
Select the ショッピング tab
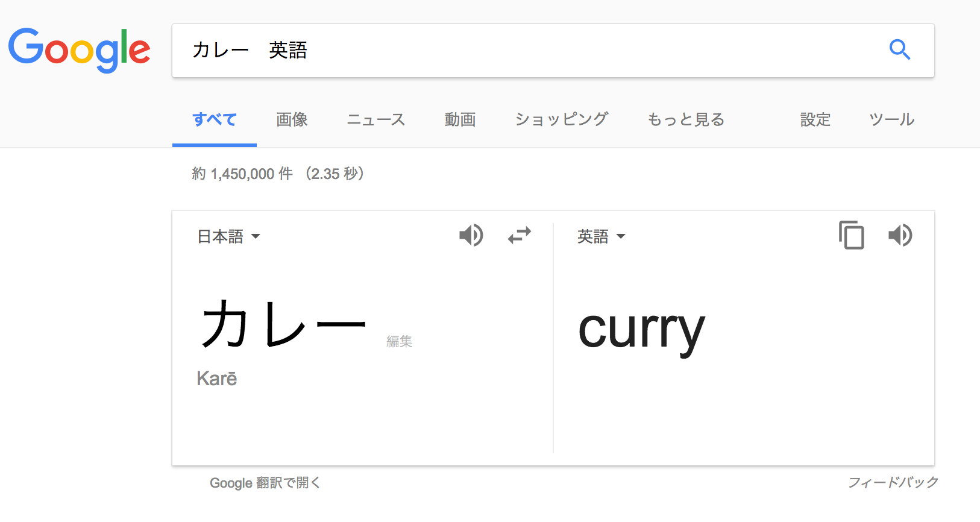[561, 119]
